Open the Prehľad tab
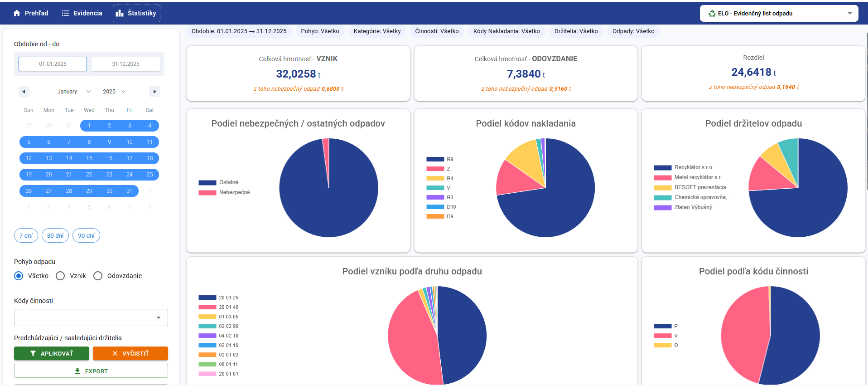 31,13
